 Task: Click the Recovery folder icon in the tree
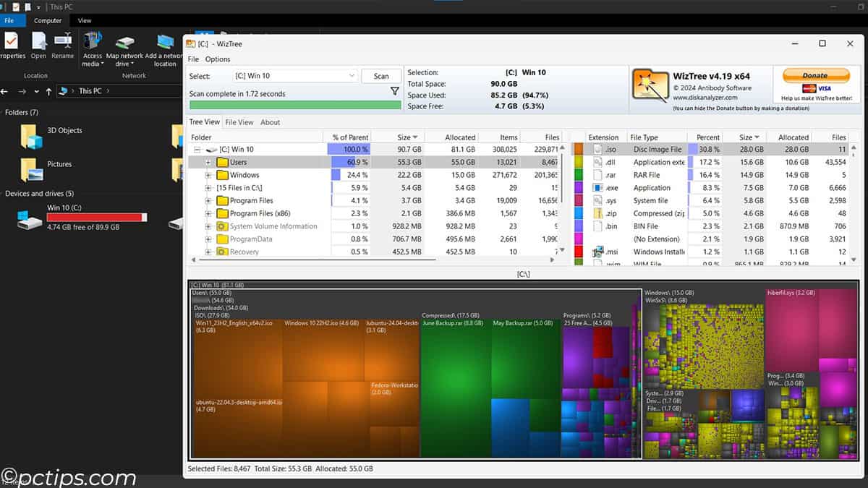[x=222, y=252]
